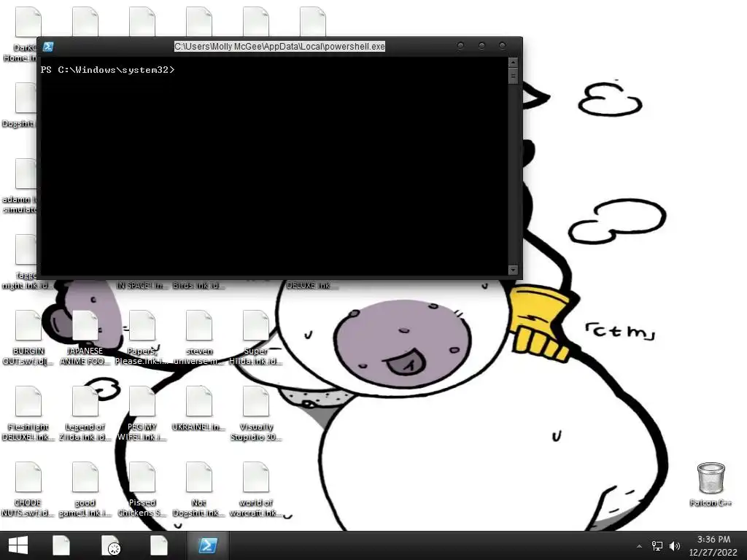Close the PowerShell window
The width and height of the screenshot is (747, 560).
pos(503,46)
